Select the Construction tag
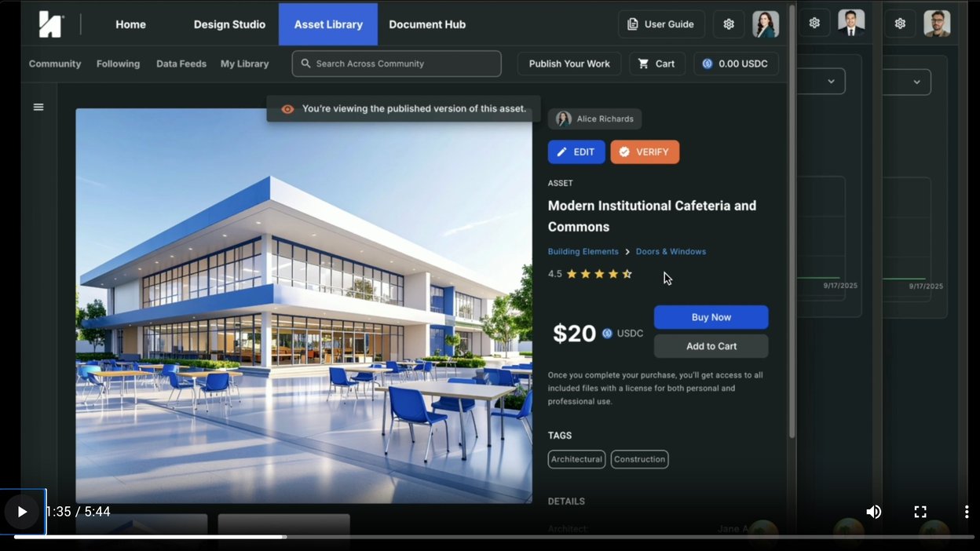 639,459
